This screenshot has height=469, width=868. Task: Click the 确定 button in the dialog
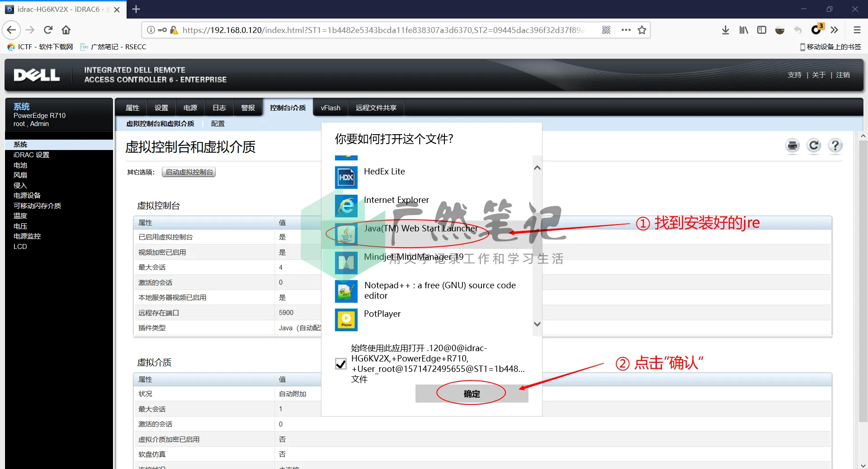tap(472, 394)
